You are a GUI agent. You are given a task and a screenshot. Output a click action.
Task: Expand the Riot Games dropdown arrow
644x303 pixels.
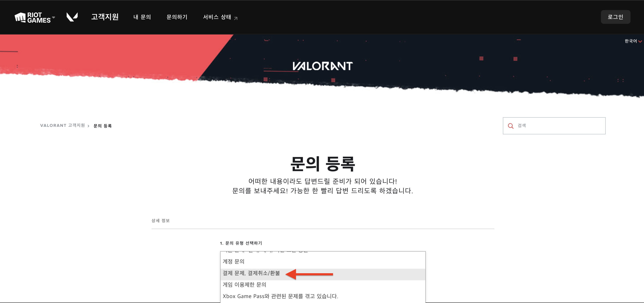54,18
